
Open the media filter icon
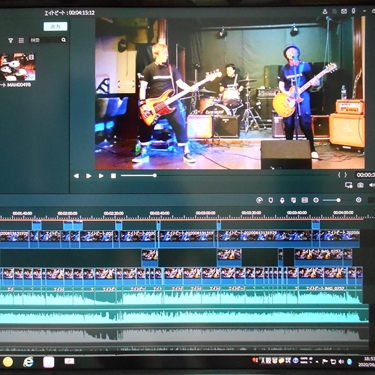(11, 40)
